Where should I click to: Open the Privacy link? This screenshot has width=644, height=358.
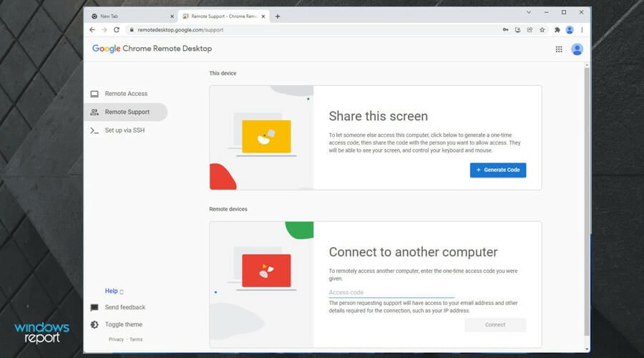pos(116,339)
